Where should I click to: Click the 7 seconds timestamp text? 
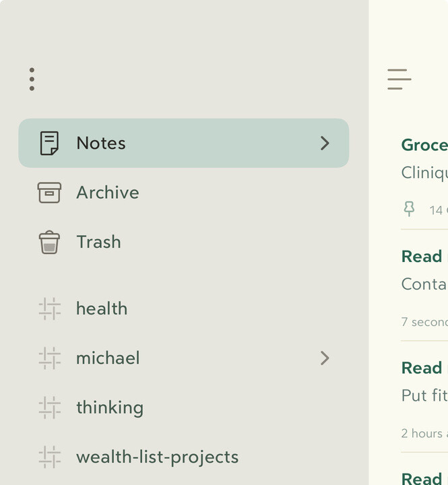point(424,322)
